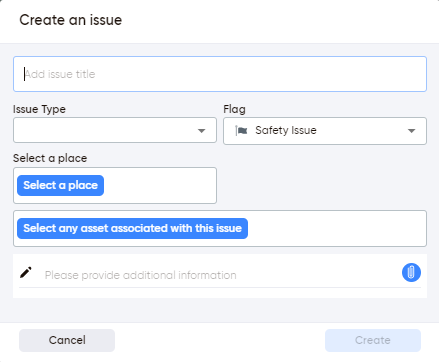Screen dimensions: 439x362
Task: Click Select any asset associated with this issue
Action: [132, 228]
